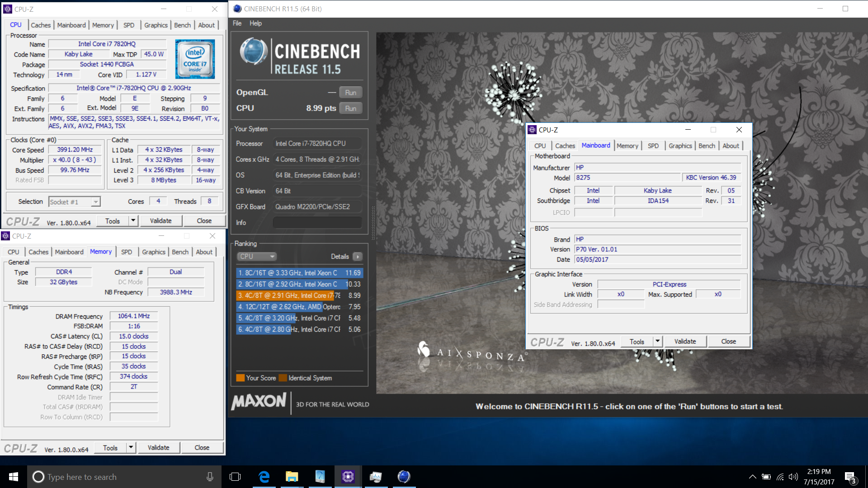The height and width of the screenshot is (488, 868).
Task: Click the clock showing 2:19 PM in the taskbar
Action: [819, 472]
